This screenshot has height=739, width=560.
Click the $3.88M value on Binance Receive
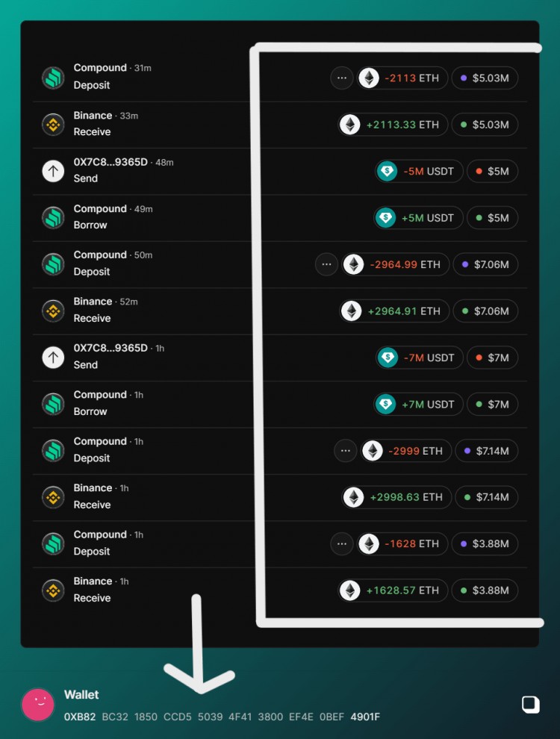click(485, 590)
